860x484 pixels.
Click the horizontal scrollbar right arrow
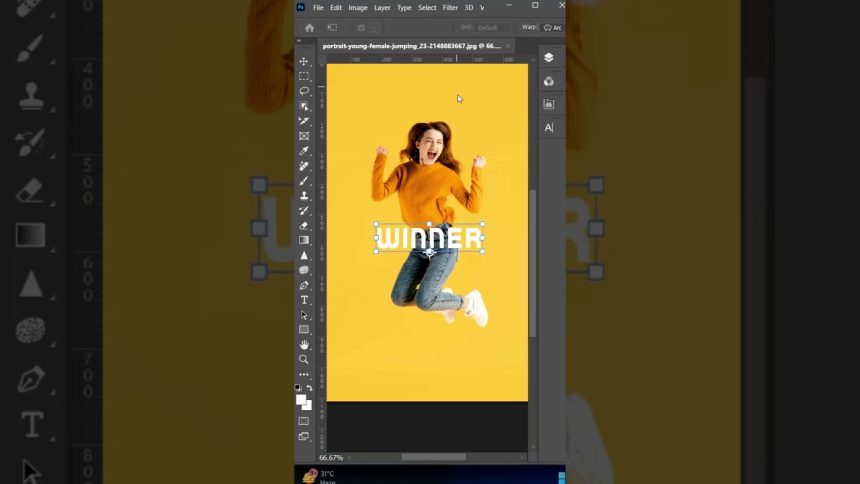click(x=522, y=457)
